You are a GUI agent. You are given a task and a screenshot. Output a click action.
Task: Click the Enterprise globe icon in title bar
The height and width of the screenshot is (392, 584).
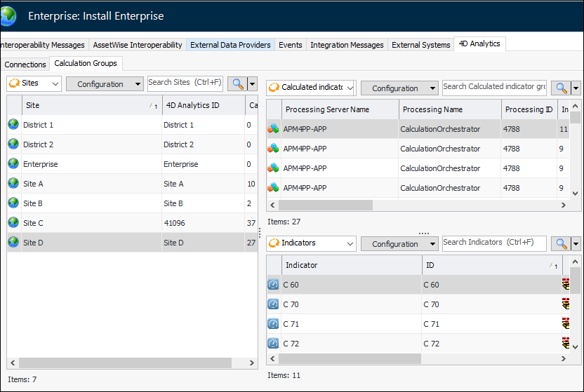point(9,15)
